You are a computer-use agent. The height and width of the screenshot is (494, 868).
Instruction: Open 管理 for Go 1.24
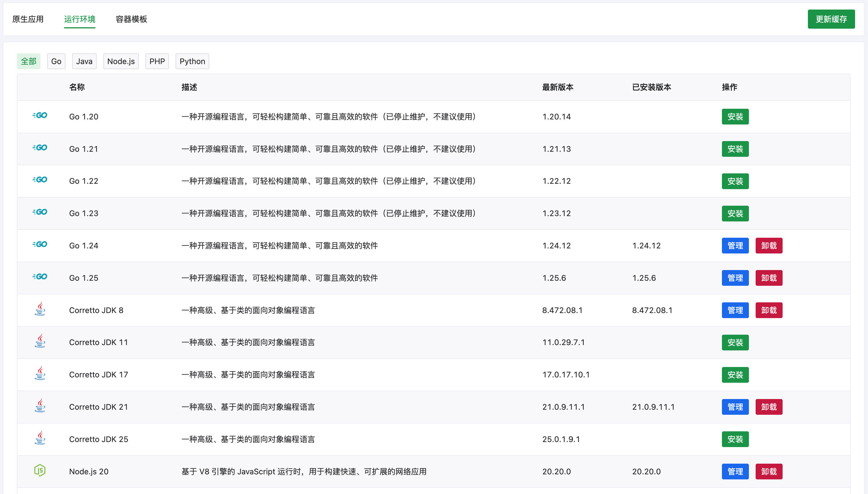point(735,245)
